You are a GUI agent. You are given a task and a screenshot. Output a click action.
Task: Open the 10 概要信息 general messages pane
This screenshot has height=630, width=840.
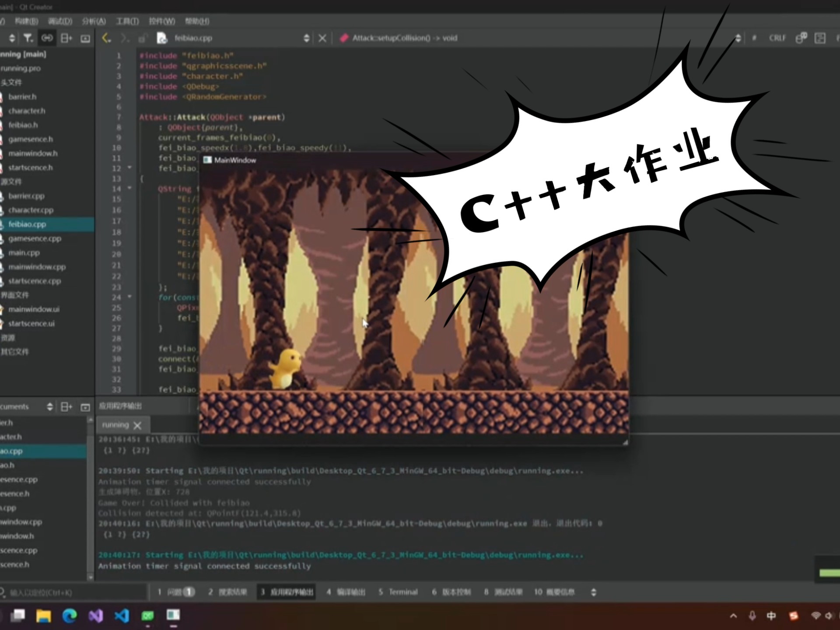tap(554, 592)
